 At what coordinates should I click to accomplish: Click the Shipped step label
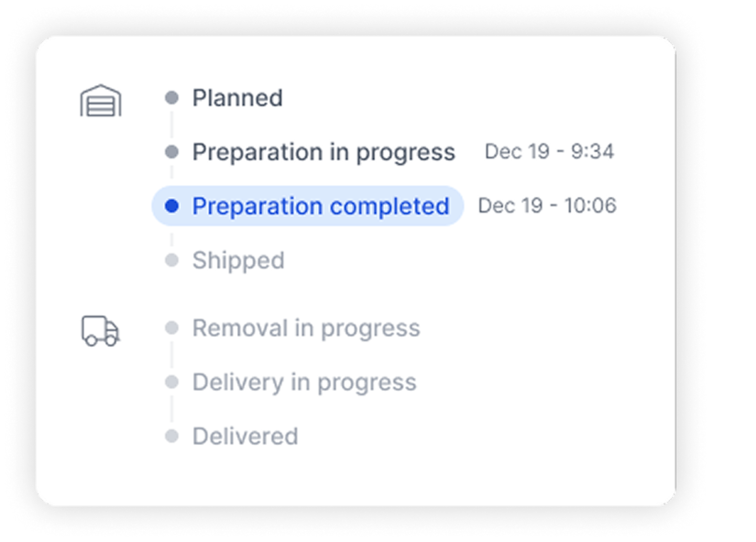pyautogui.click(x=238, y=260)
